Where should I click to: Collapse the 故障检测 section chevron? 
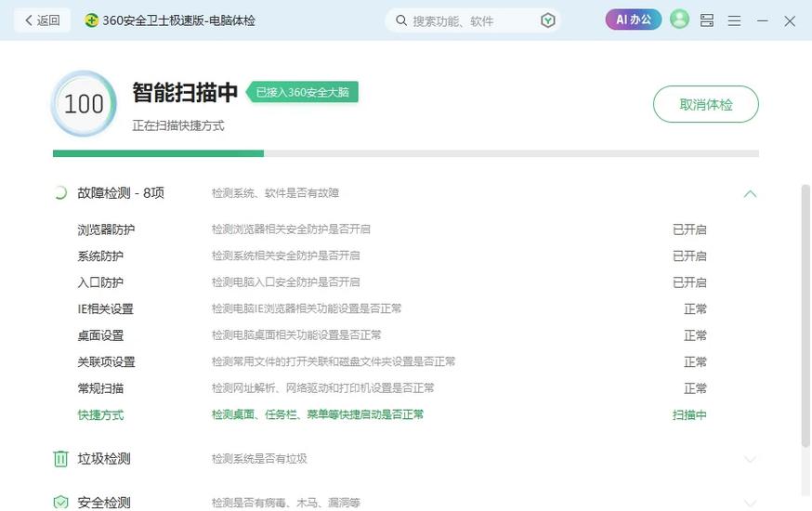[x=750, y=193]
